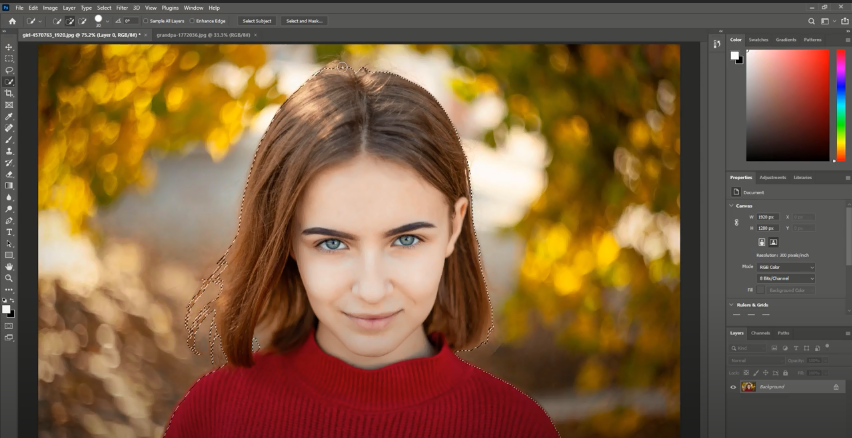
Task: Click the Select and Mask button
Action: (x=304, y=20)
